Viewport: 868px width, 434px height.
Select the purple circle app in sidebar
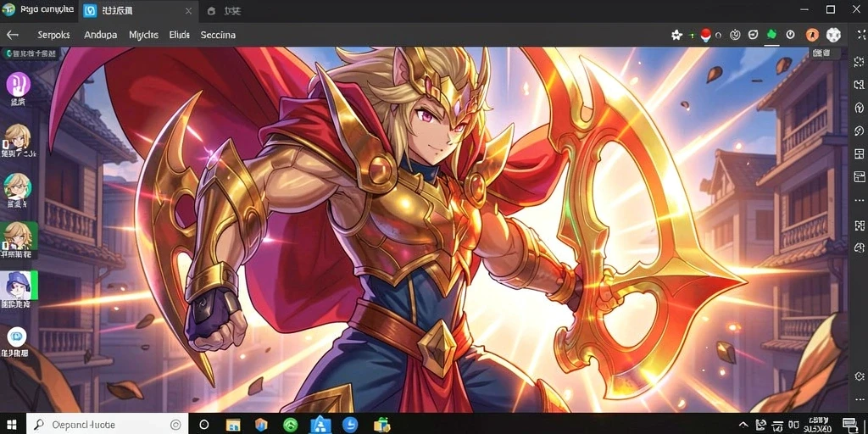pyautogui.click(x=18, y=85)
